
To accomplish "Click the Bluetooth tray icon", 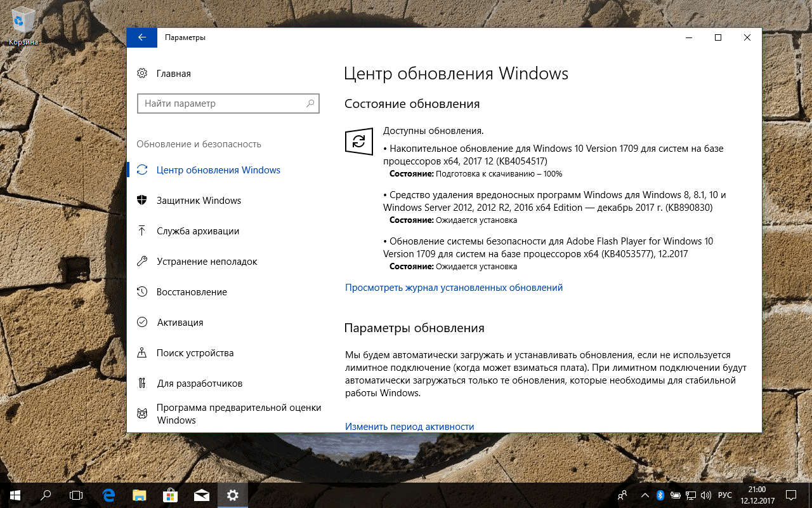I will pyautogui.click(x=659, y=495).
